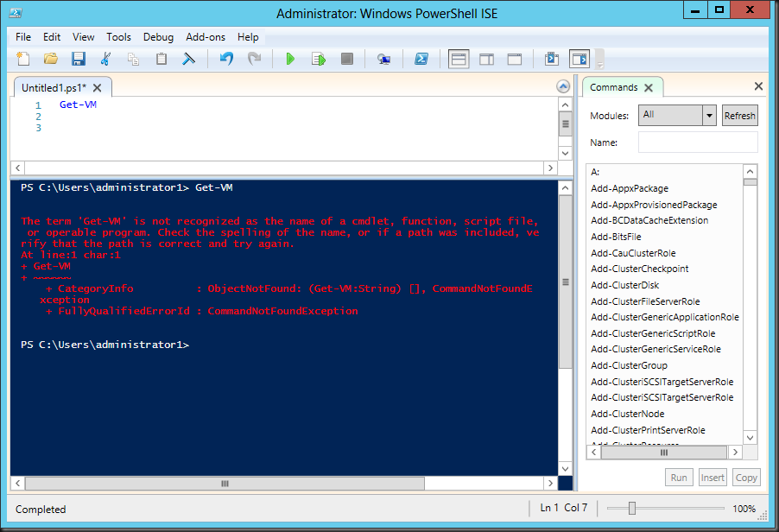Close the Commands add-on pane

pyautogui.click(x=758, y=86)
